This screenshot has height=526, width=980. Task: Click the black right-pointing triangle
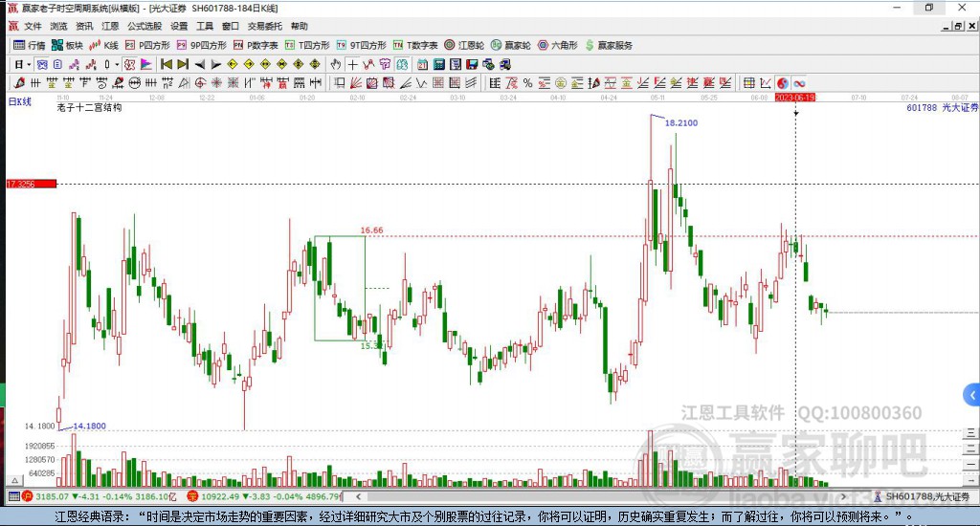tap(215, 64)
